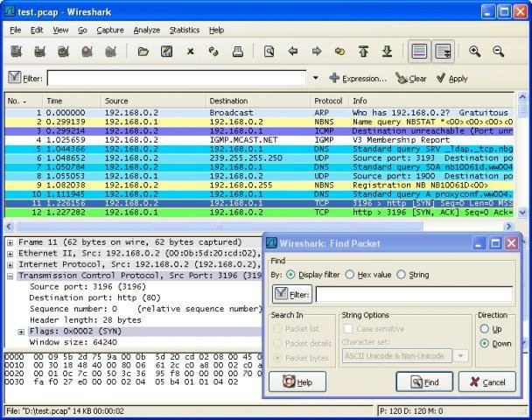Image resolution: width=532 pixels, height=420 pixels.
Task: Expand the Flags: 0x0002 (SYN) node
Action: 21,332
